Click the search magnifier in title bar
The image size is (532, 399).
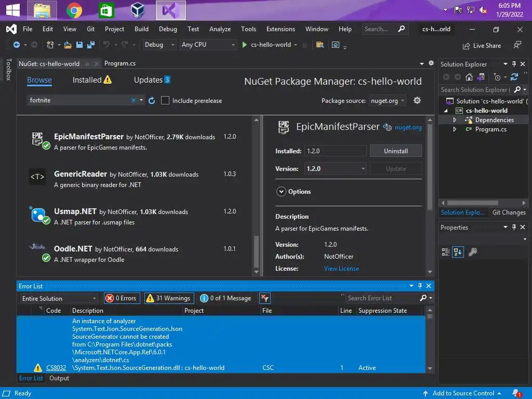pos(402,29)
